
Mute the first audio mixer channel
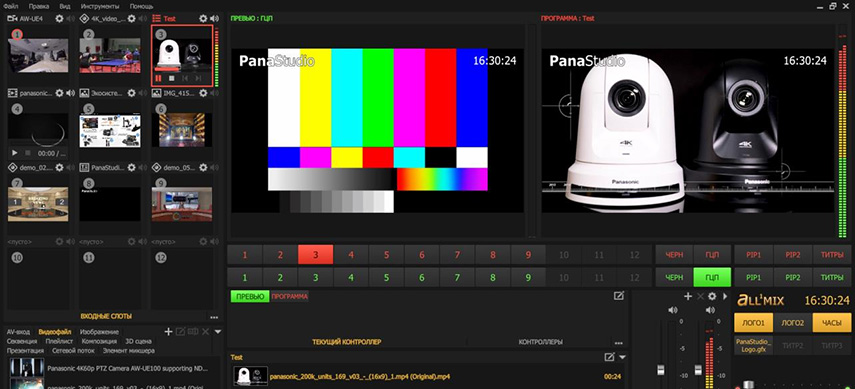[x=672, y=310]
